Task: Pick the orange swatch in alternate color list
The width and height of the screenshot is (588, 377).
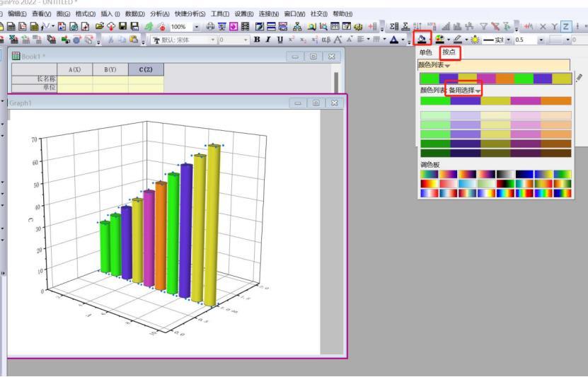Action: [556, 100]
